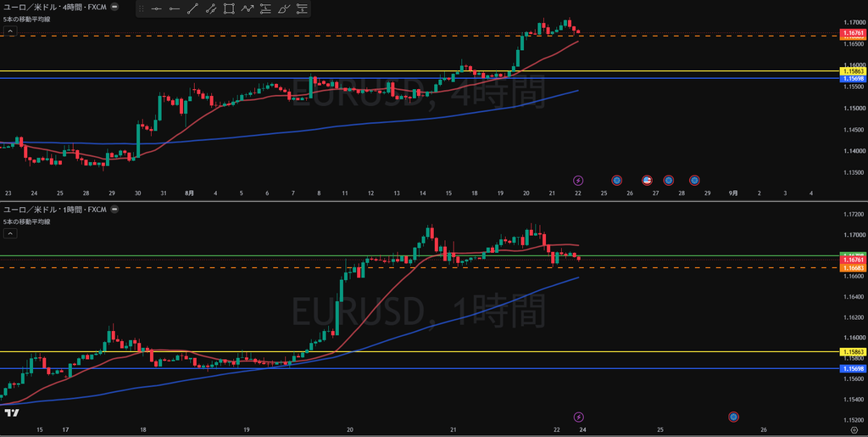The width and height of the screenshot is (868, 437).
Task: Click the purple lightning event on 4-hour chart
Action: click(x=578, y=180)
